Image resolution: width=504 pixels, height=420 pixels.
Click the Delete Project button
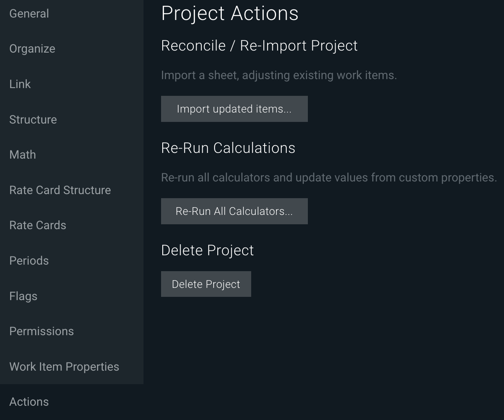(x=206, y=284)
